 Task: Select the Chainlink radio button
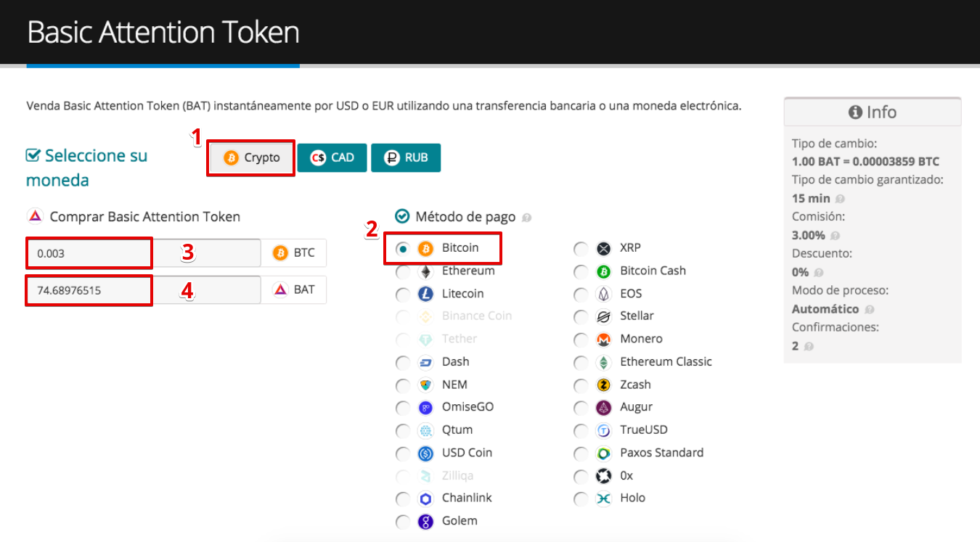(403, 498)
